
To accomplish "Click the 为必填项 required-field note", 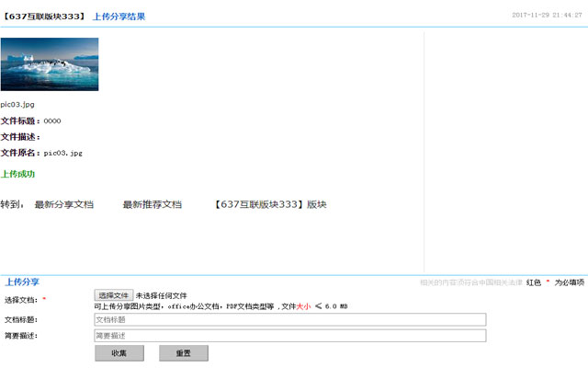I will [569, 282].
